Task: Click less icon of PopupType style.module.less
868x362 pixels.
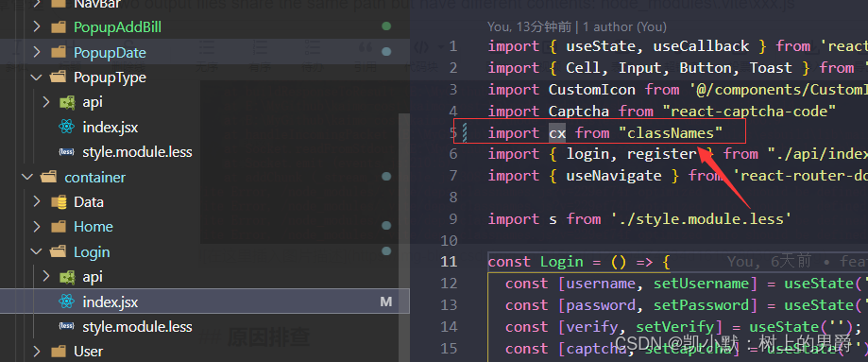Action: click(66, 152)
